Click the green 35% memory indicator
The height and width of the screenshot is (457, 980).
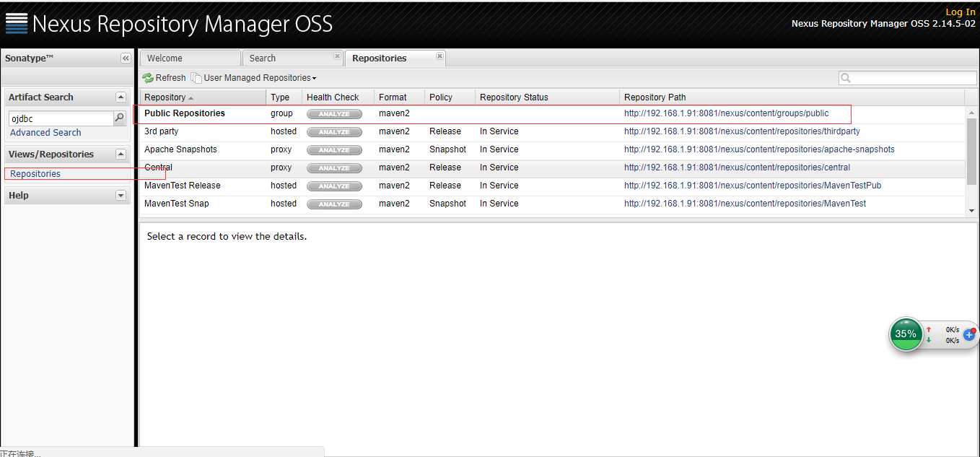[906, 334]
